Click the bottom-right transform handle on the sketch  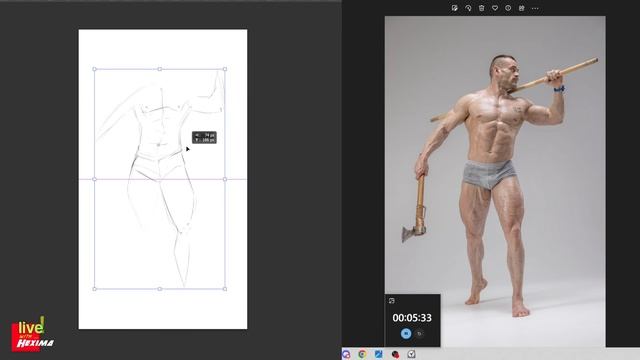(x=225, y=289)
